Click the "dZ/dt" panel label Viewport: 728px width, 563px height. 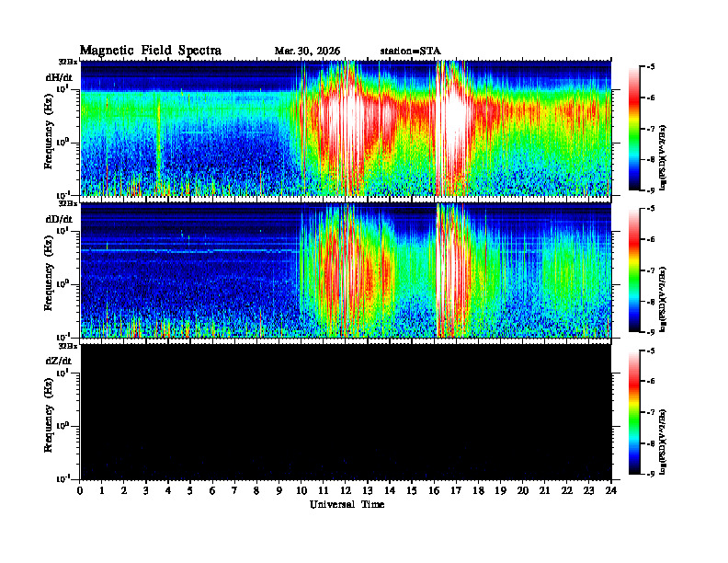pyautogui.click(x=59, y=361)
